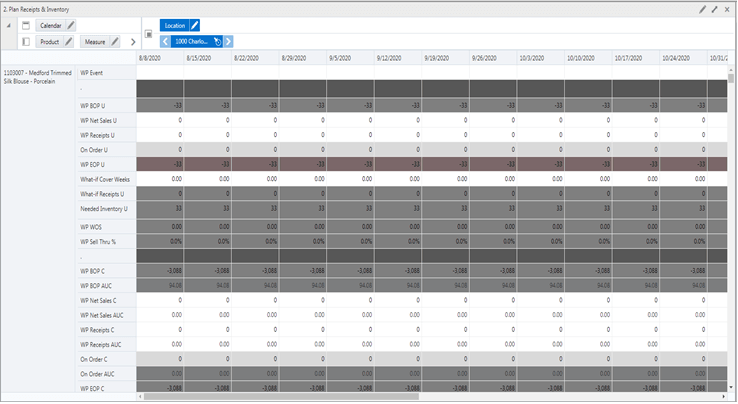This screenshot has height=404, width=738.
Task: Edit the Calendar dimension with pencil
Action: click(71, 25)
